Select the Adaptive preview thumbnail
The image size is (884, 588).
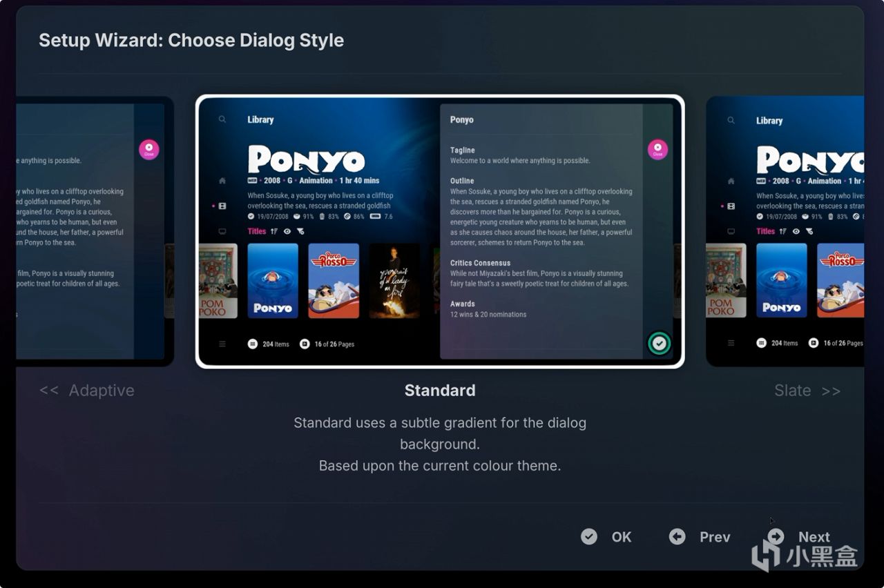click(95, 231)
